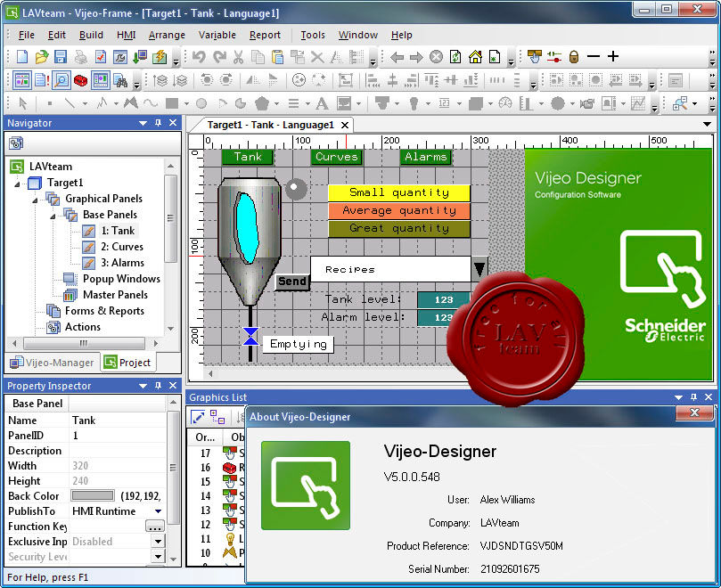Click the Function Key ellipsis button
The width and height of the screenshot is (721, 588).
(154, 527)
